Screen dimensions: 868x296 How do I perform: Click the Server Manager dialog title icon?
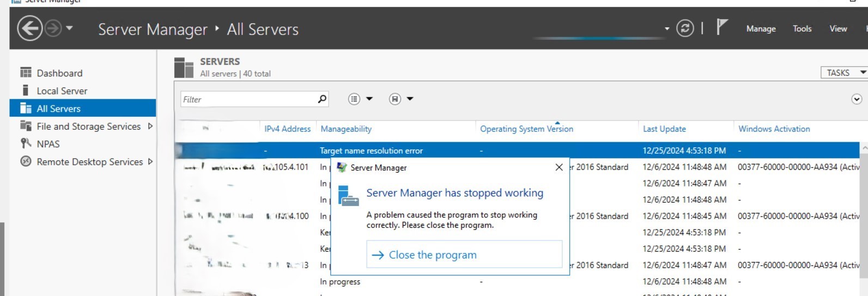click(x=342, y=167)
